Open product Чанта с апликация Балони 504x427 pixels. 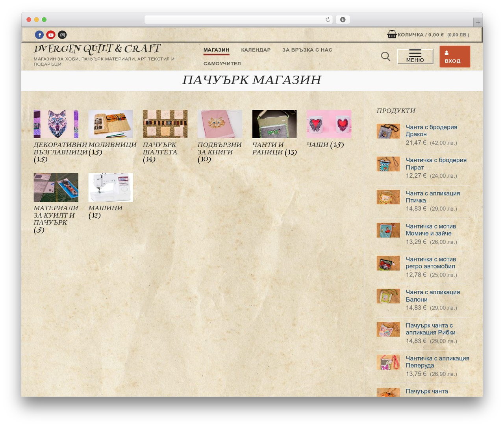click(433, 296)
